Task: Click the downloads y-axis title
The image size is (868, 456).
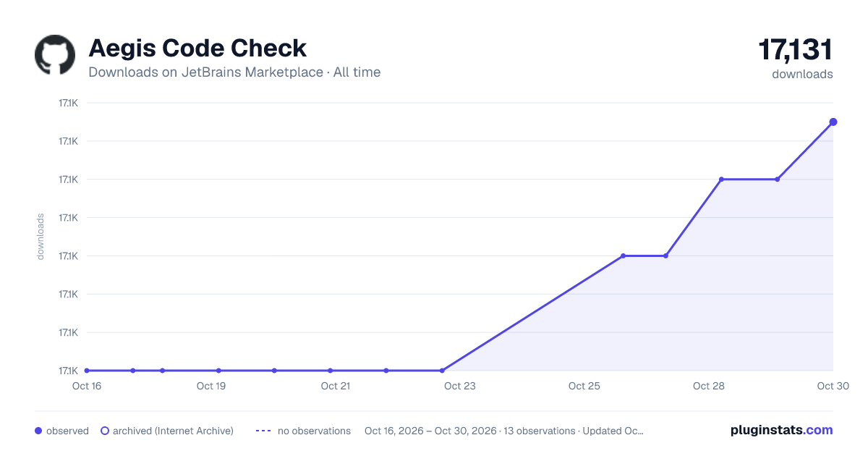Action: 41,237
